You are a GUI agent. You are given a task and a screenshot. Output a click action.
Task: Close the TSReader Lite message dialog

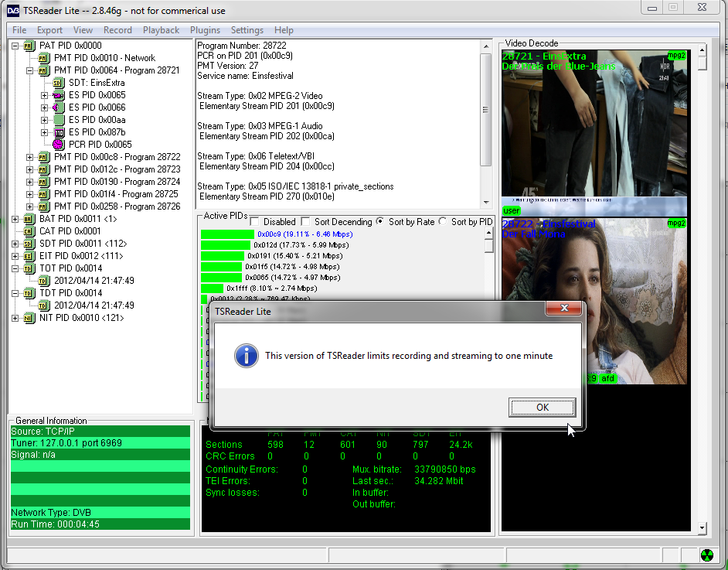tap(564, 308)
